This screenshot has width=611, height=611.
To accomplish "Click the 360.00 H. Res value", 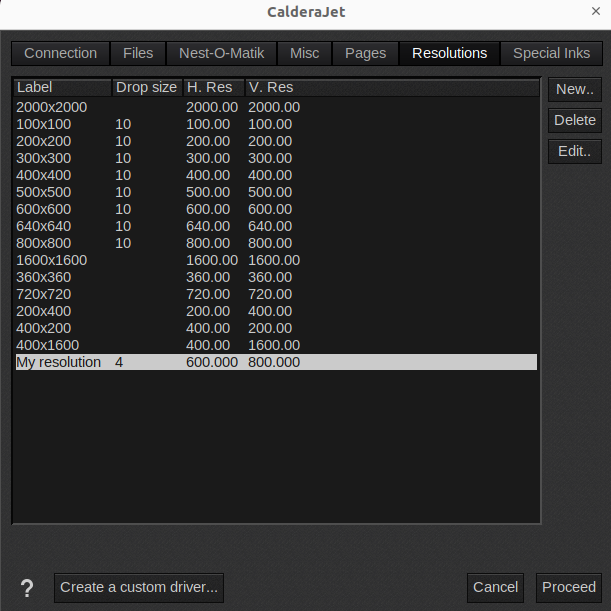I will pyautogui.click(x=208, y=277).
